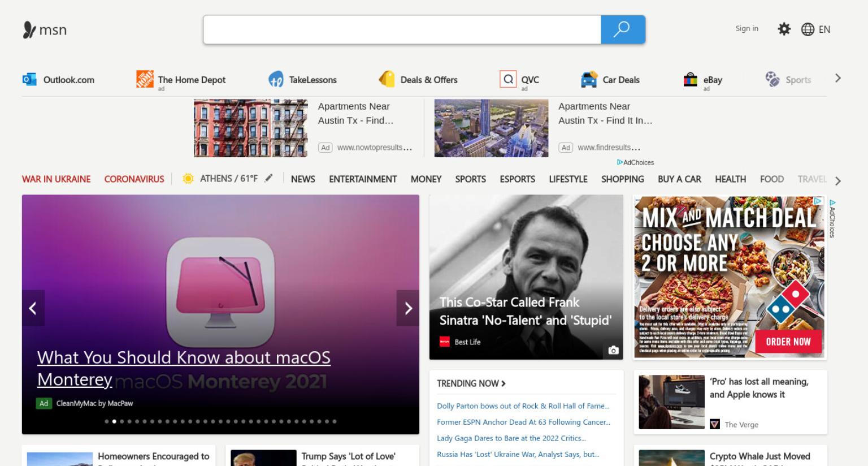The image size is (868, 466).
Task: Select the ESPORTS menu item
Action: [x=517, y=179]
